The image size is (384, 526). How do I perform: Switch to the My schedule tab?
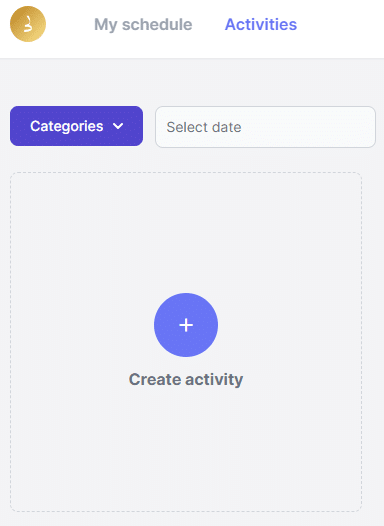click(143, 25)
